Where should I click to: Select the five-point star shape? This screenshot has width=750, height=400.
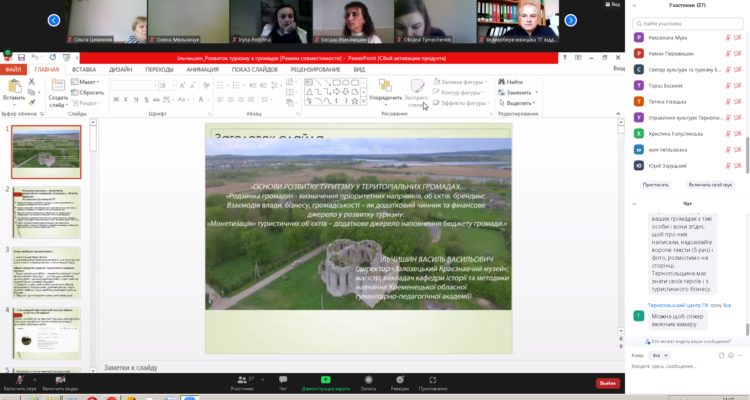pos(354,101)
